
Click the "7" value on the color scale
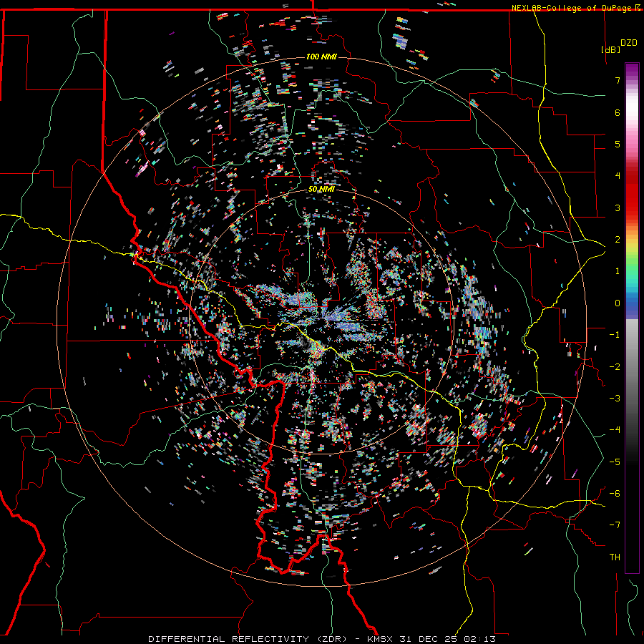pyautogui.click(x=618, y=80)
